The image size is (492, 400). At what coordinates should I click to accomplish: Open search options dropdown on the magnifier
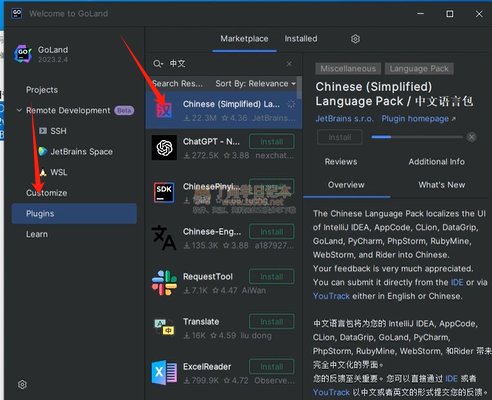pos(162,64)
